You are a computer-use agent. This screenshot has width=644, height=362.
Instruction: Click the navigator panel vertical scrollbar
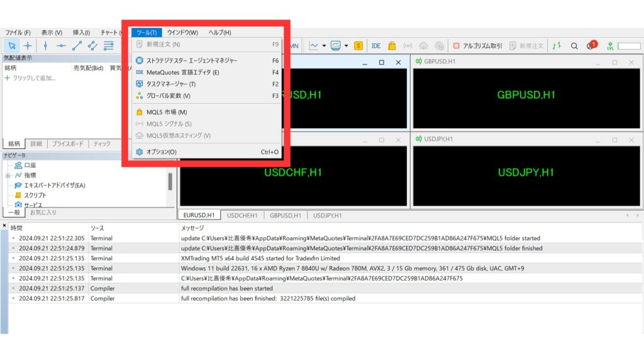[170, 182]
